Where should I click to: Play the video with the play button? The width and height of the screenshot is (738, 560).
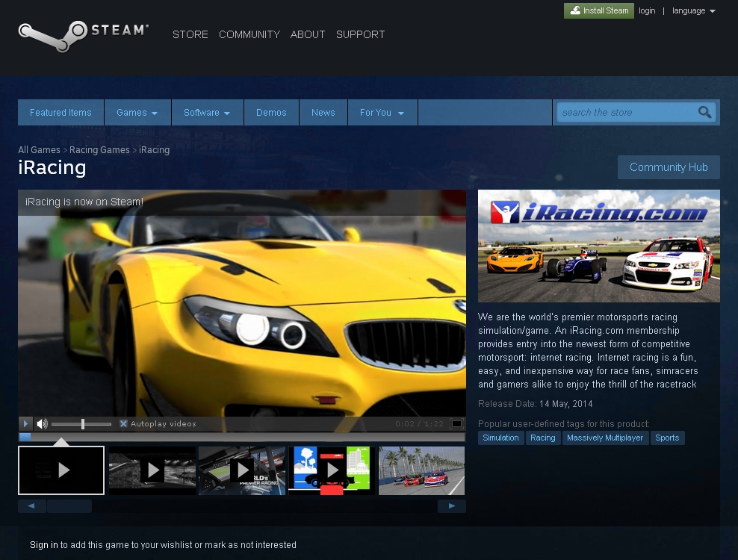coord(26,423)
